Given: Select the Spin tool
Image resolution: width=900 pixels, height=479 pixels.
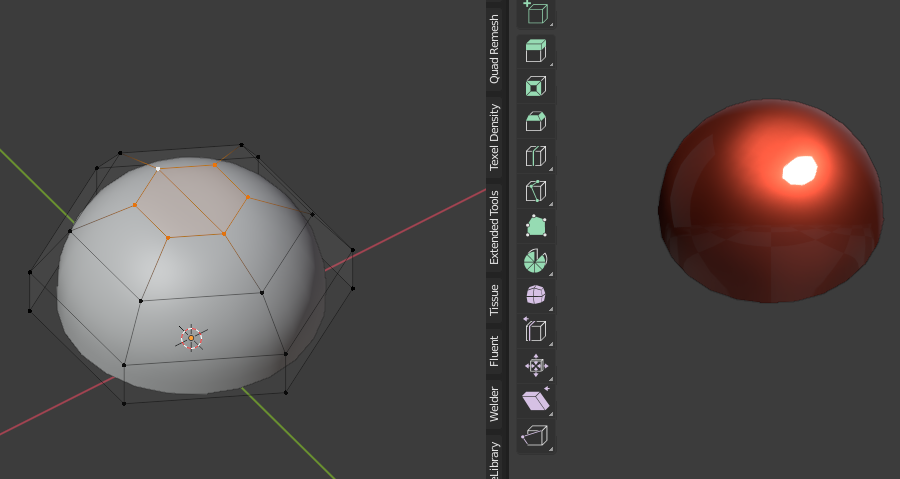Looking at the screenshot, I should [536, 261].
